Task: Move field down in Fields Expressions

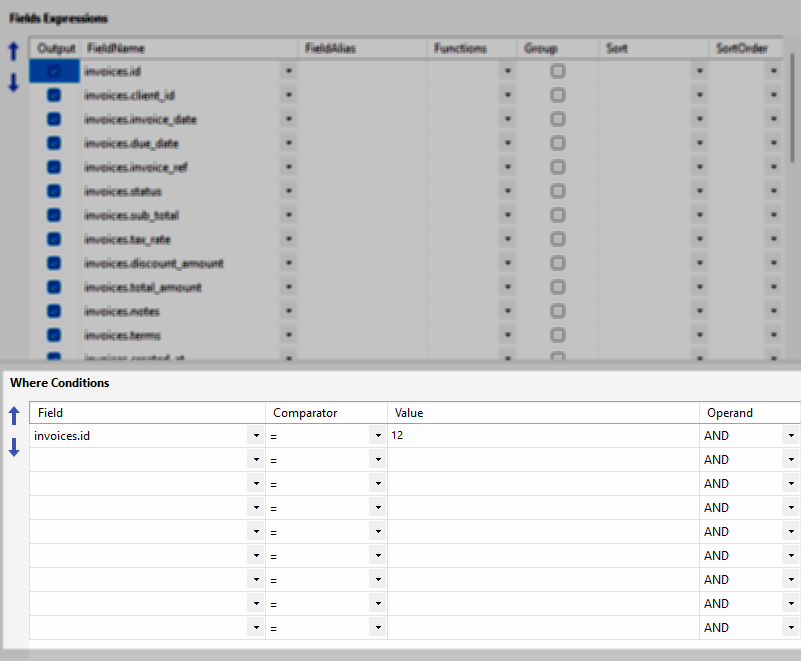Action: [x=14, y=82]
